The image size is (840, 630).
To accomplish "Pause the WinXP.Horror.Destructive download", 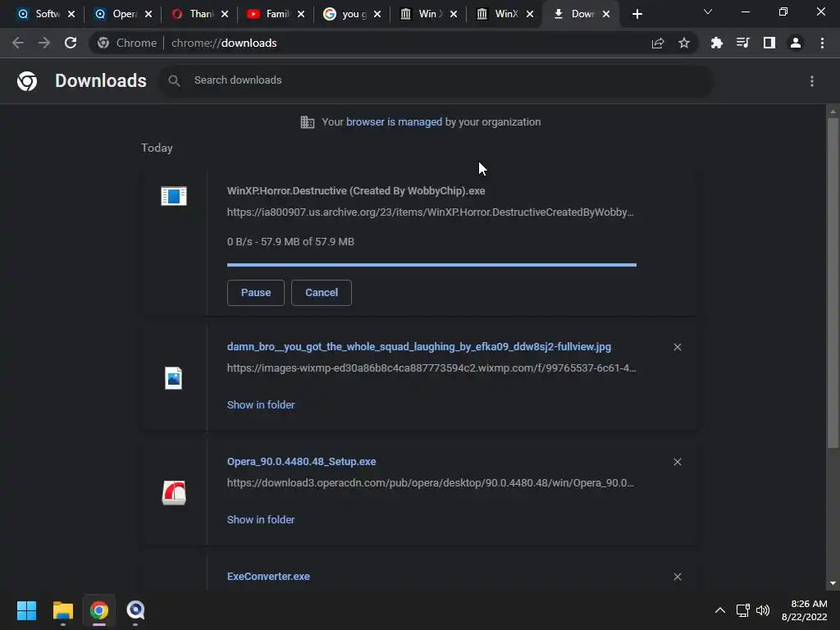I will coord(256,293).
